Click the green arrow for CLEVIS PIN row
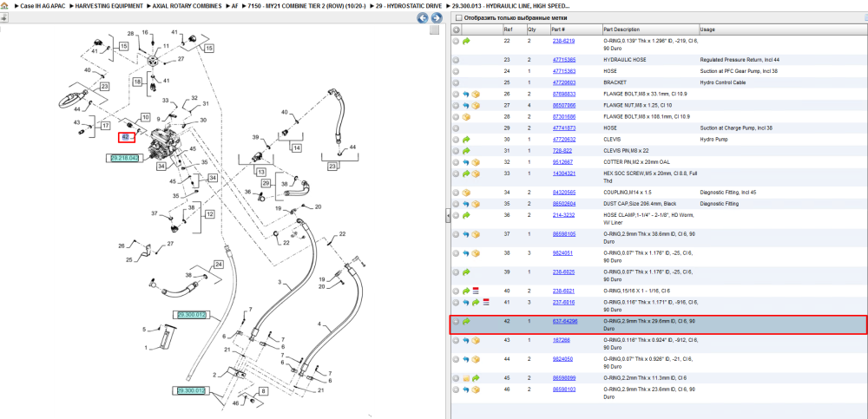 466,151
